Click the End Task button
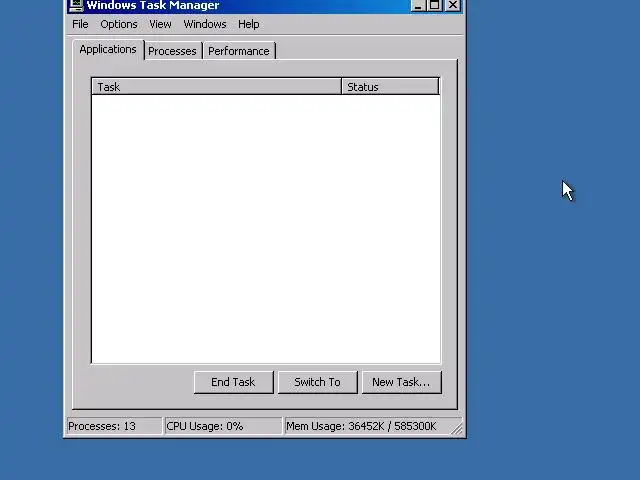 click(x=233, y=382)
